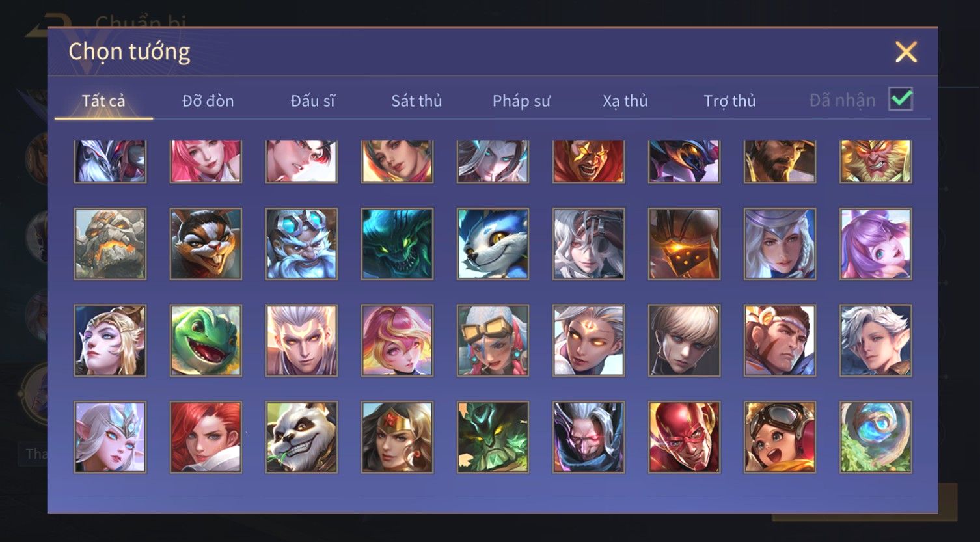The width and height of the screenshot is (980, 542).
Task: Select the Wonder Woman hero with gold tiara
Action: (397, 437)
